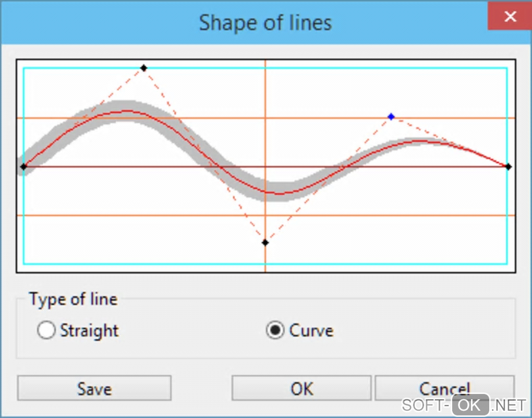Click the Type of line group label
532x418 pixels.
click(x=73, y=299)
